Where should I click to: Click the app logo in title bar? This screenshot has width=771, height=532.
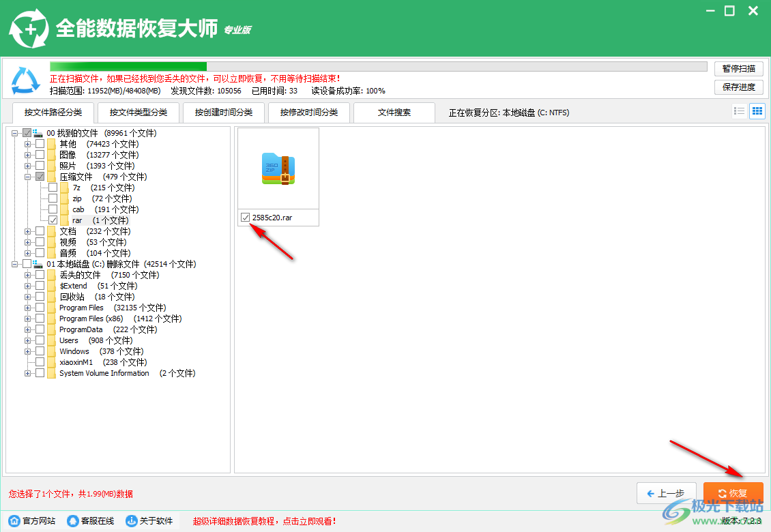29,28
